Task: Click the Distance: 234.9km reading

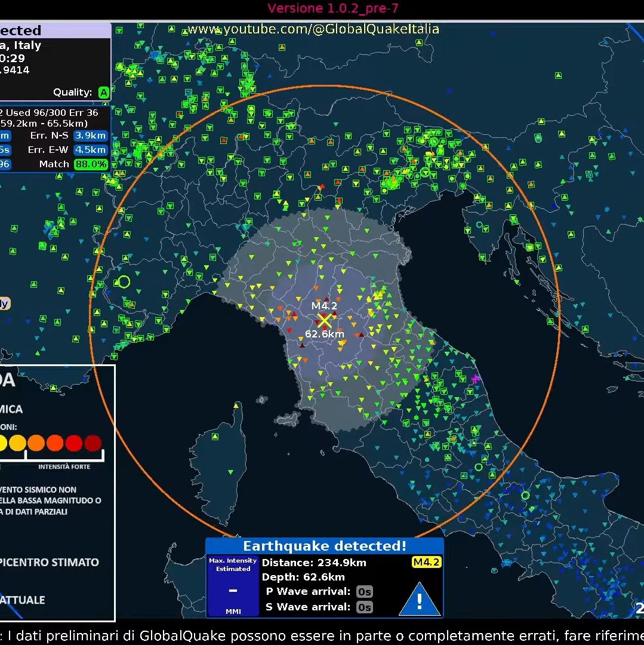Action: [314, 563]
